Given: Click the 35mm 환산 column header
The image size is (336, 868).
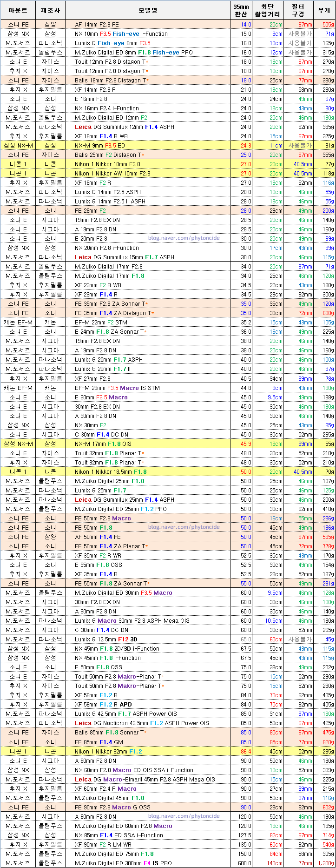Looking at the screenshot, I should tap(241, 10).
